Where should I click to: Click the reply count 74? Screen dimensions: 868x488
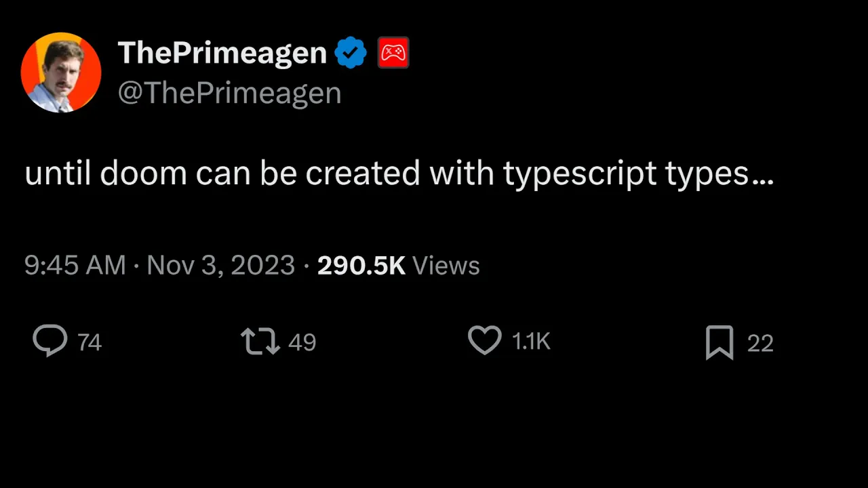[x=90, y=343]
